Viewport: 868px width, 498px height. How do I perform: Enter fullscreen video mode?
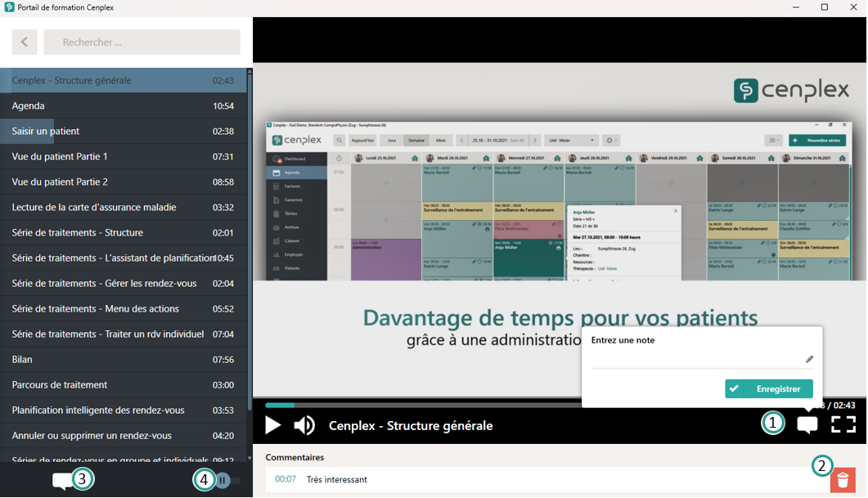843,424
